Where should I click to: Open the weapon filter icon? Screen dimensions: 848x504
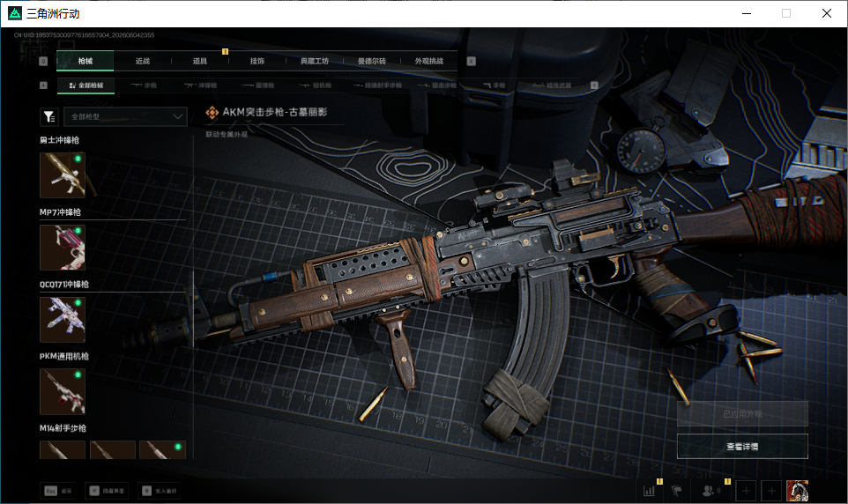(x=49, y=117)
